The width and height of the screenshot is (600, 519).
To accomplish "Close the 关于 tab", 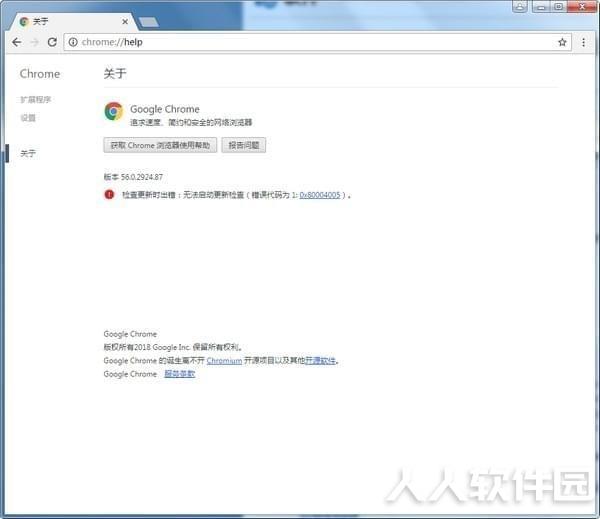I will (x=125, y=22).
